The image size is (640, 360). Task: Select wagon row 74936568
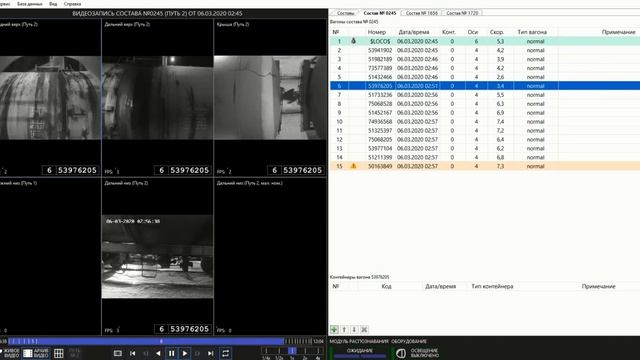[485, 122]
